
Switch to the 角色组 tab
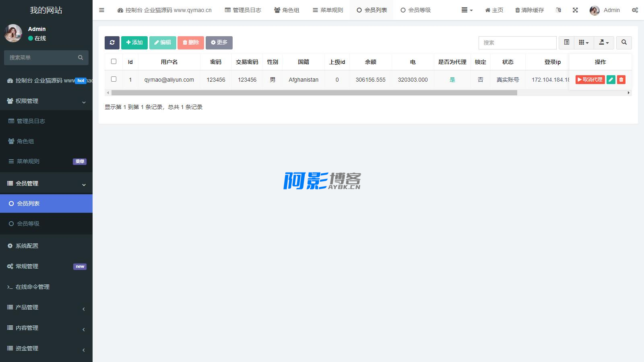pos(287,10)
